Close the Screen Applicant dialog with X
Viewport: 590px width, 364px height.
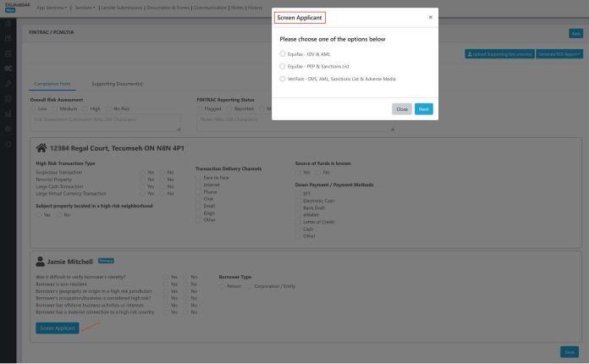click(430, 17)
